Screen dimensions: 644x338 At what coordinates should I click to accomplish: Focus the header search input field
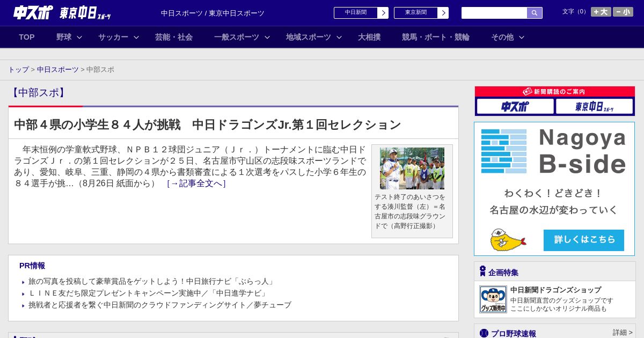tap(494, 13)
